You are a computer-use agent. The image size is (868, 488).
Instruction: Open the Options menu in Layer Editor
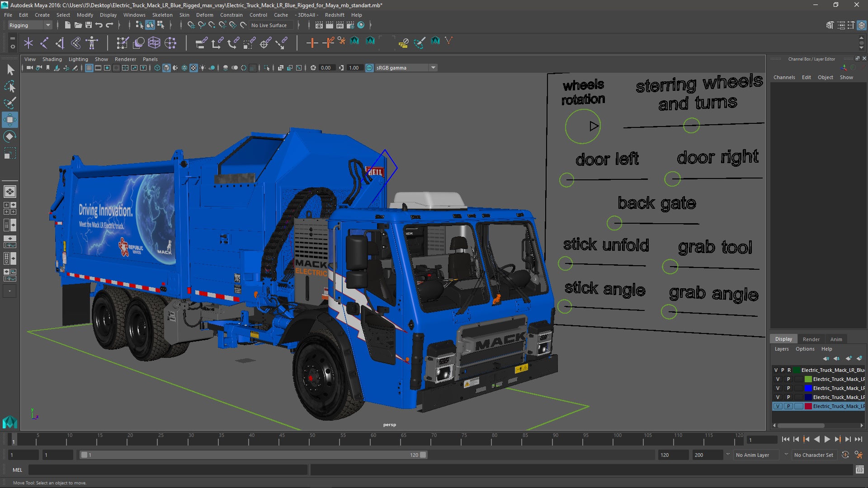805,349
